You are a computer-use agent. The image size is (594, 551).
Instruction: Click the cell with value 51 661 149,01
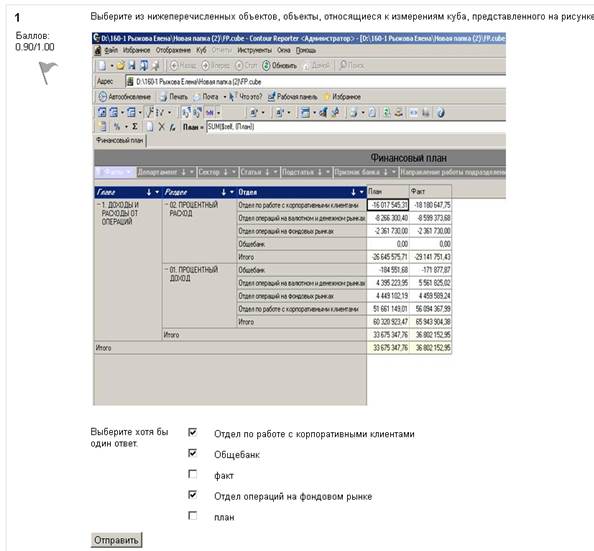[x=388, y=309]
